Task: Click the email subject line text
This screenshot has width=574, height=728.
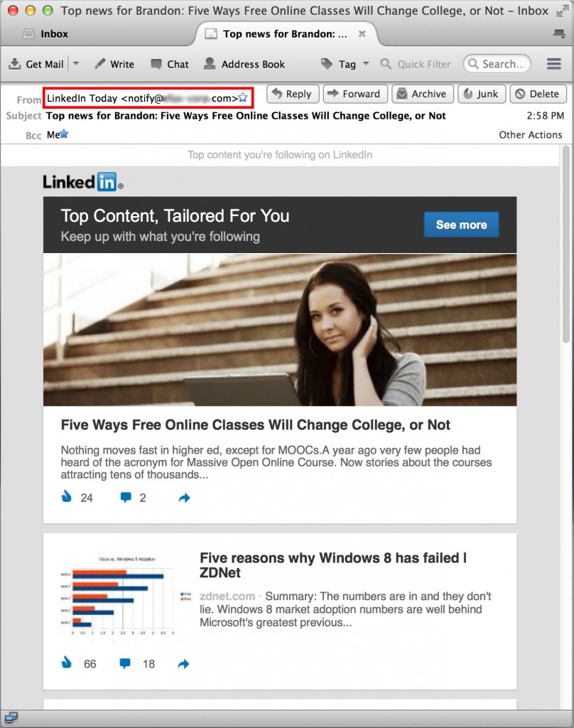Action: point(246,116)
